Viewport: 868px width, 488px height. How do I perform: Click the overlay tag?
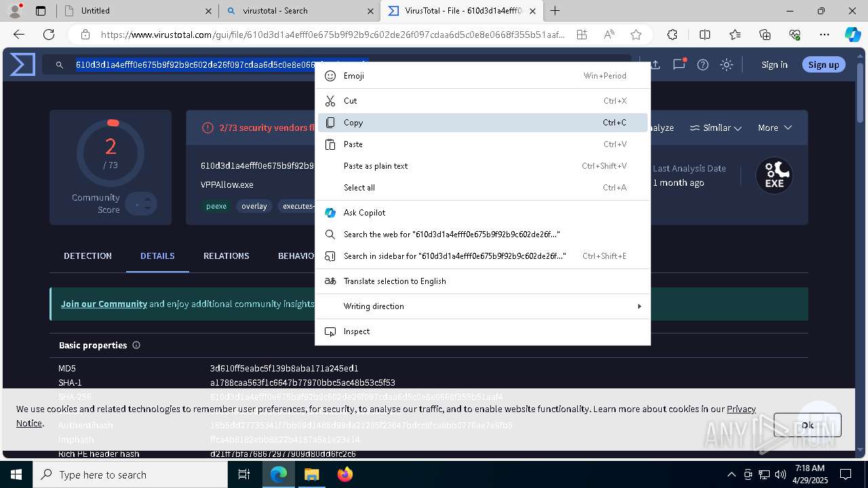pyautogui.click(x=254, y=206)
